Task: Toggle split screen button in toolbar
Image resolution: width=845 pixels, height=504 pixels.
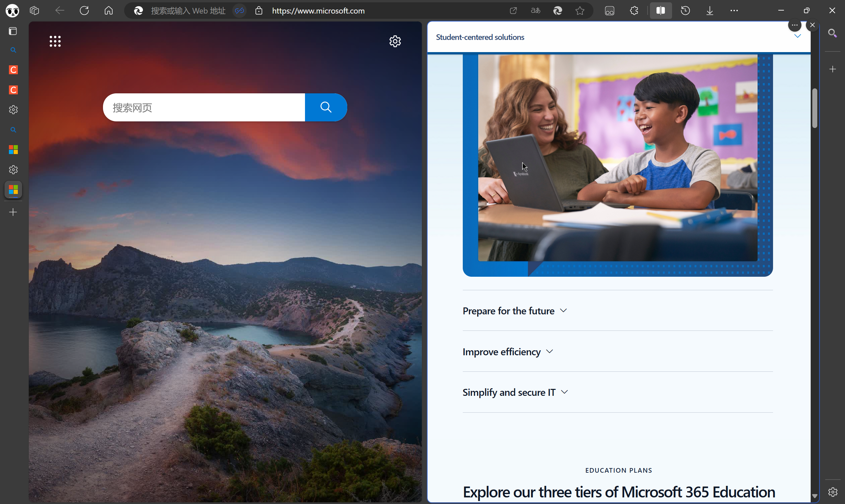Action: (660, 11)
